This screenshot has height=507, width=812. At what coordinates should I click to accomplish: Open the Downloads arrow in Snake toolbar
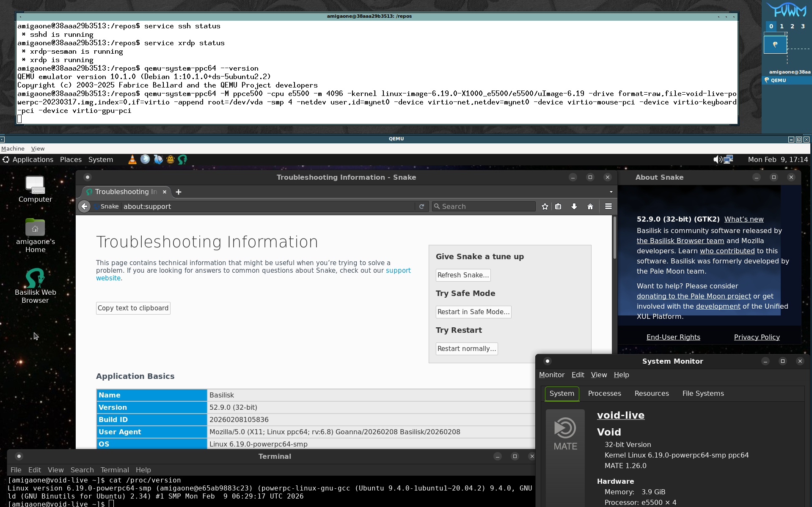(x=574, y=206)
